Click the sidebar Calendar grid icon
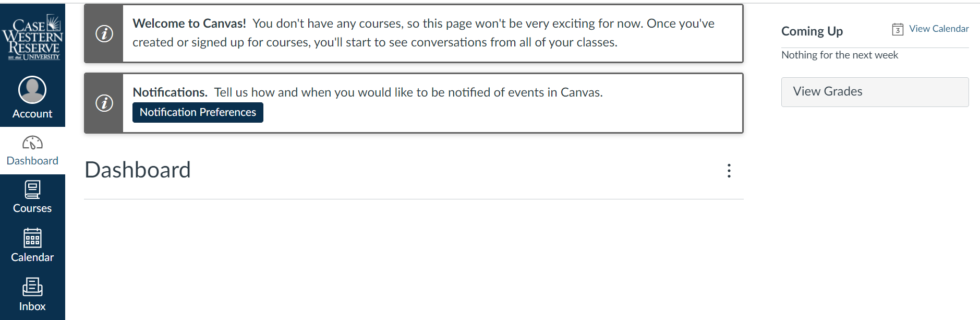Screen dimensions: 980x320 click(x=32, y=239)
